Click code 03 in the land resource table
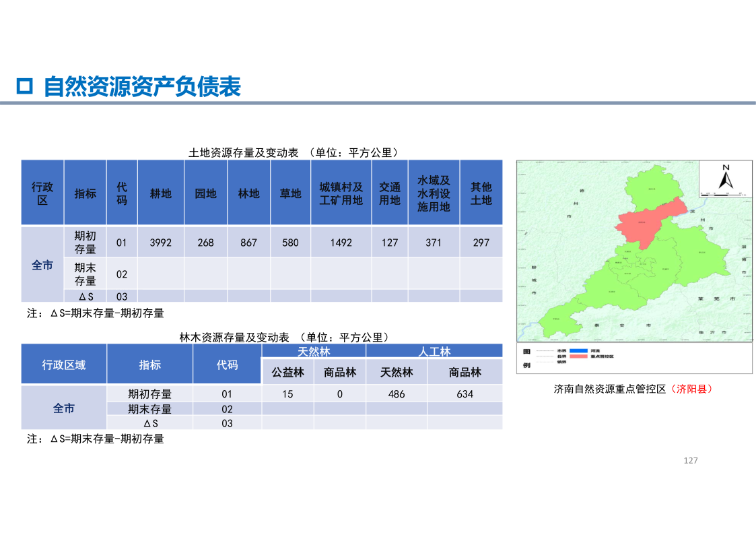 tap(121, 296)
